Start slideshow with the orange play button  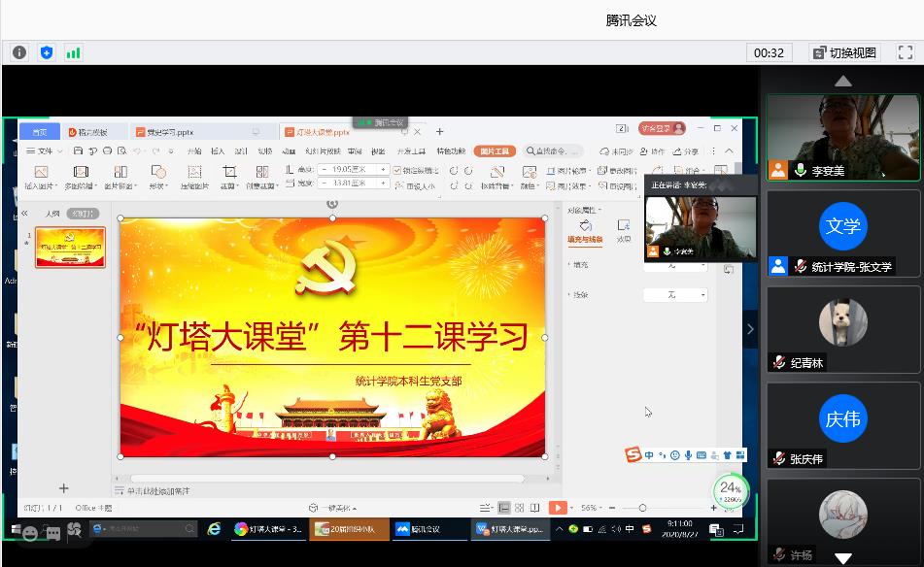[x=557, y=508]
